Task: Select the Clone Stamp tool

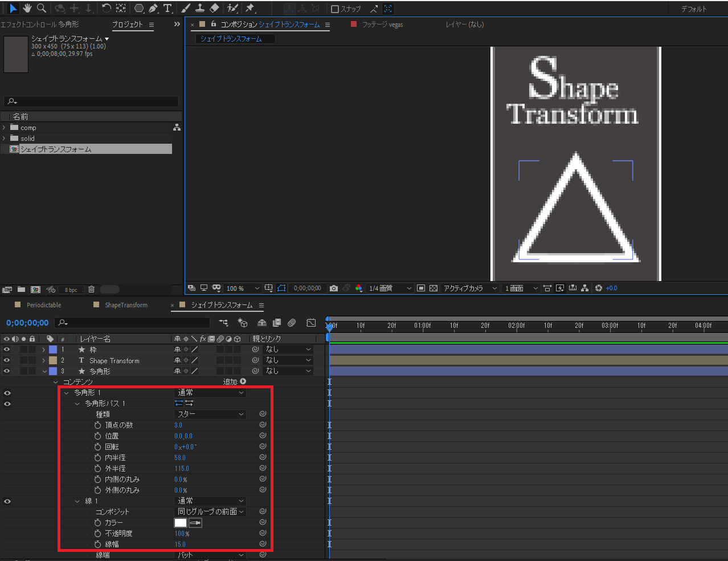Action: pos(200,9)
